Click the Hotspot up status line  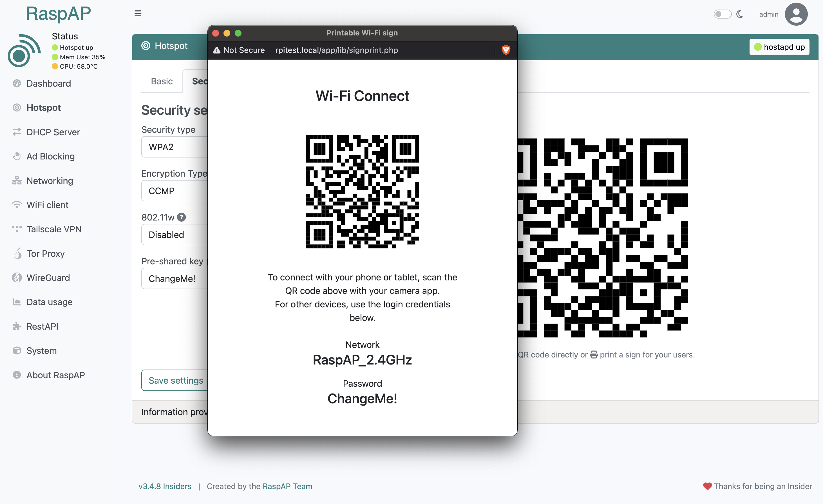coord(73,48)
